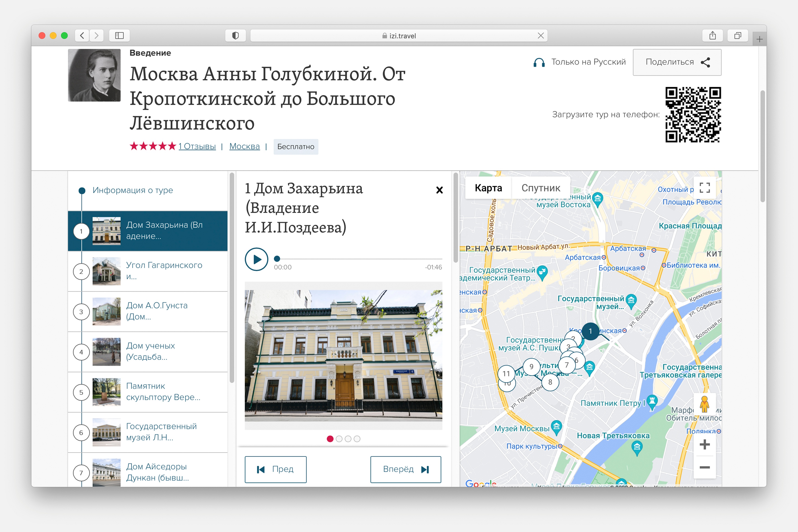
Task: Click map marker 1
Action: click(x=590, y=331)
